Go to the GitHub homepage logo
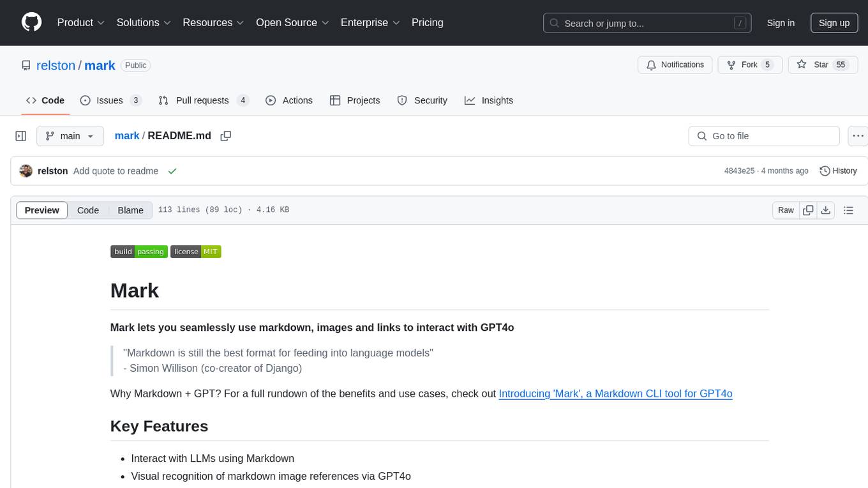 (x=31, y=22)
